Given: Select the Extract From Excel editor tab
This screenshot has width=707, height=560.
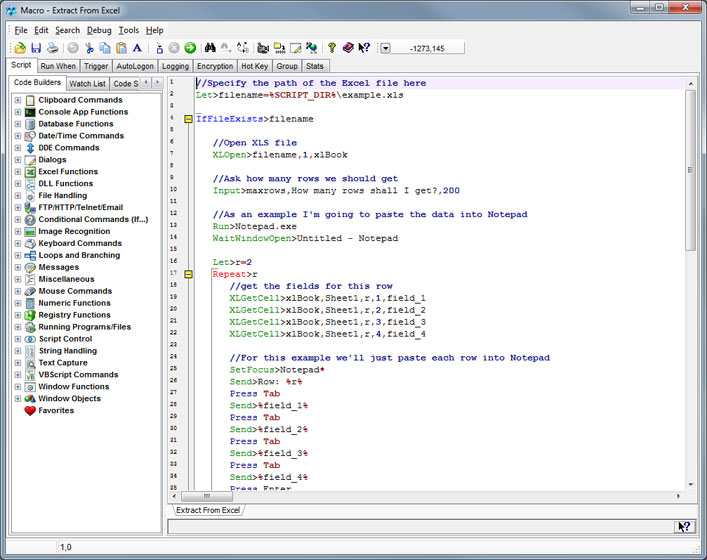Looking at the screenshot, I should 208,510.
